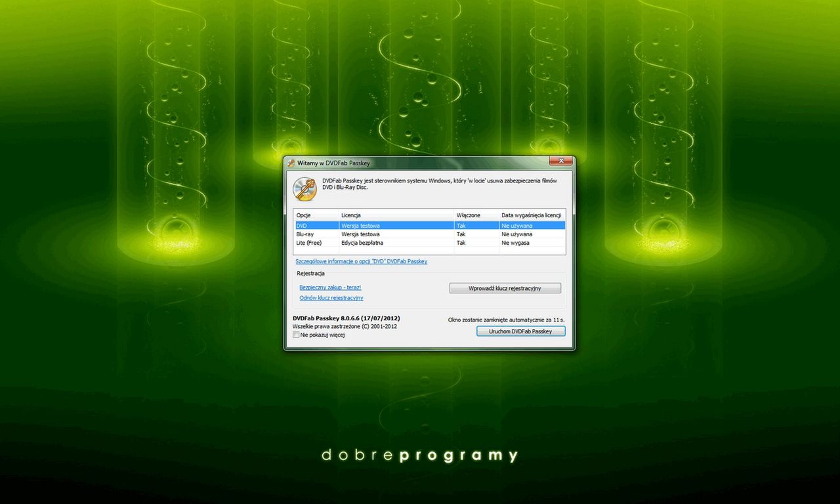Click "Nie wygasa" expiry cell

pyautogui.click(x=515, y=243)
